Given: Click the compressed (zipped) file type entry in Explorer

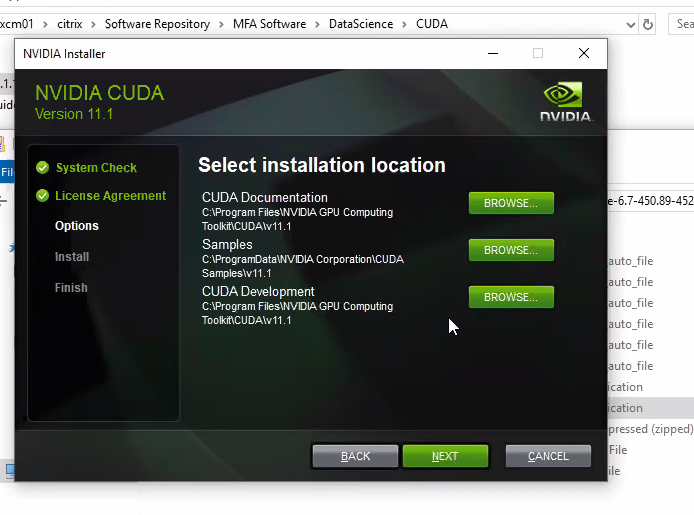Looking at the screenshot, I should [651, 429].
